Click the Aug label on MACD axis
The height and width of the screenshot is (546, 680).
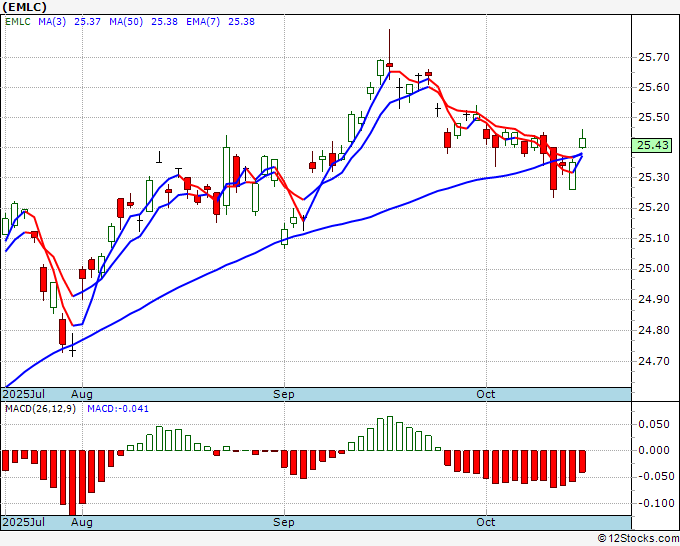(82, 522)
